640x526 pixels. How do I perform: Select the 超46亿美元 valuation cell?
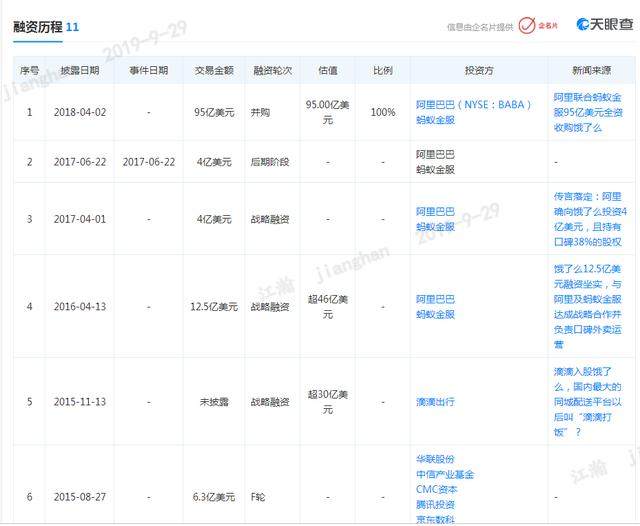pyautogui.click(x=328, y=306)
